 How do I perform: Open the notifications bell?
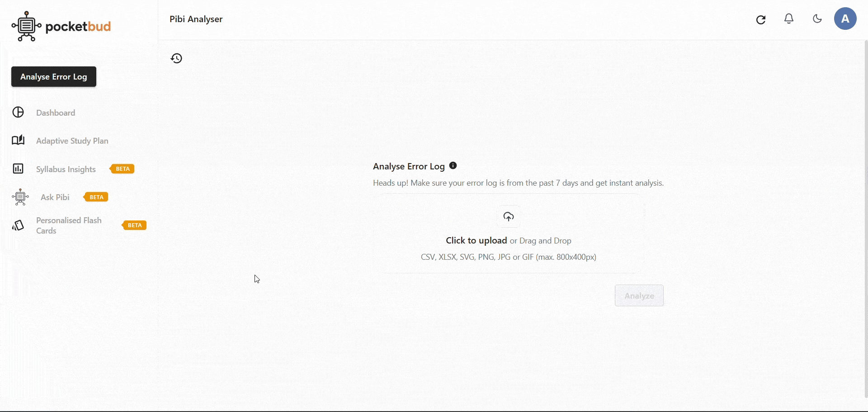coord(789,19)
